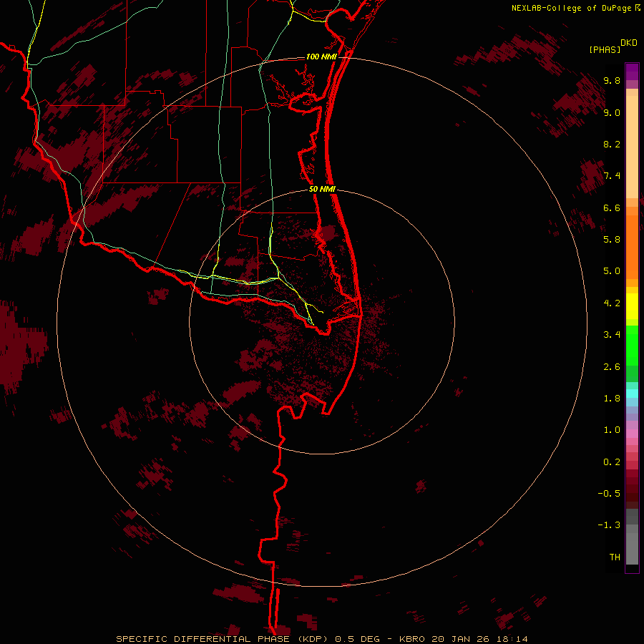
Task: Click the 5.0 legend value
Action: coord(612,271)
